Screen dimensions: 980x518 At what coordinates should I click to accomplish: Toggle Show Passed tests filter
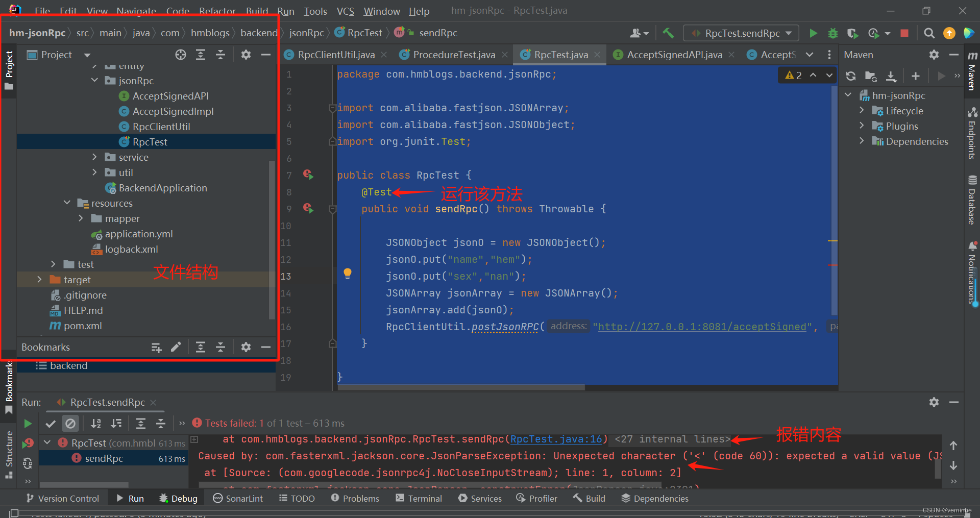click(50, 423)
